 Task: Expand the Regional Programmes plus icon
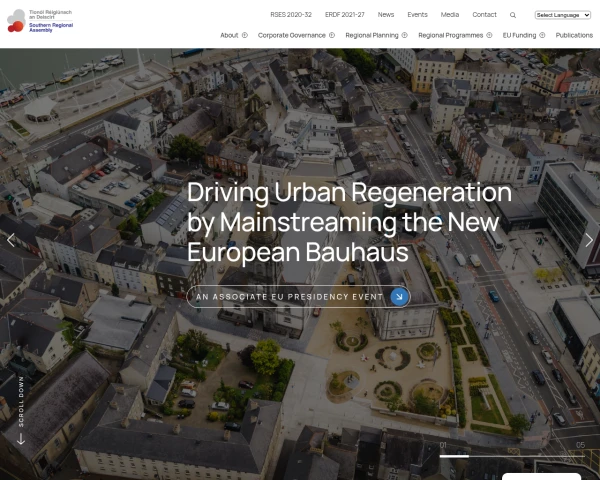(x=489, y=35)
